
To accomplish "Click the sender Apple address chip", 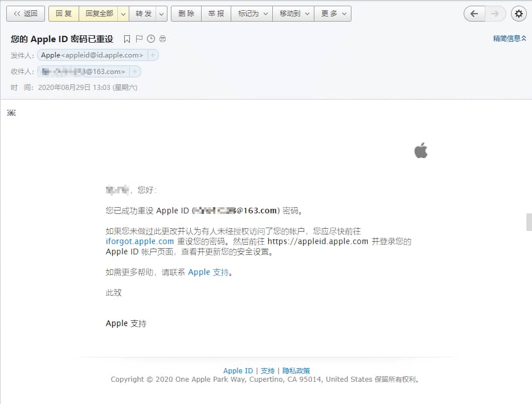I will pyautogui.click(x=92, y=55).
